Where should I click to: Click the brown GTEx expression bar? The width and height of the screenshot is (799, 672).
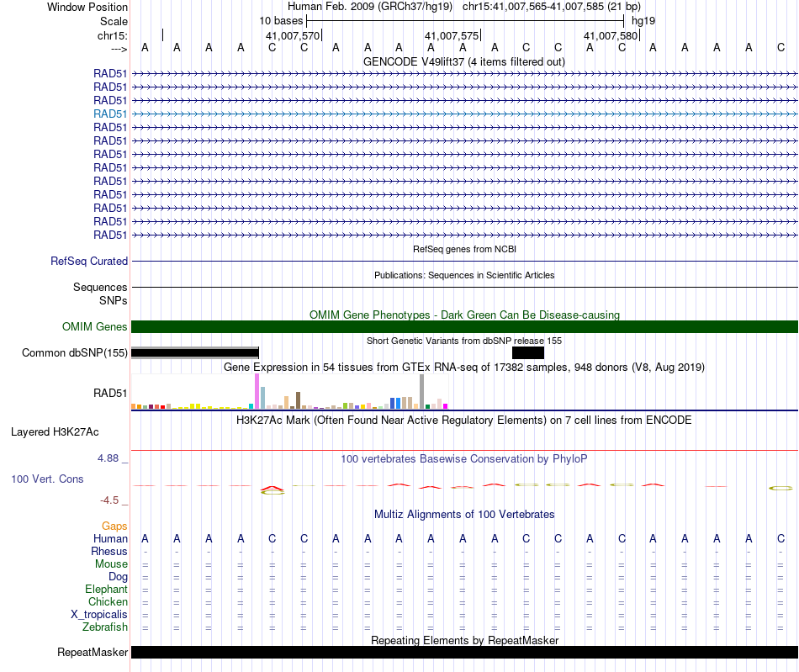click(298, 400)
